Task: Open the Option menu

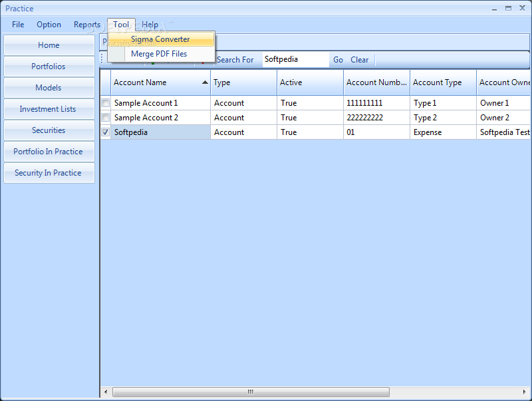Action: pos(49,25)
